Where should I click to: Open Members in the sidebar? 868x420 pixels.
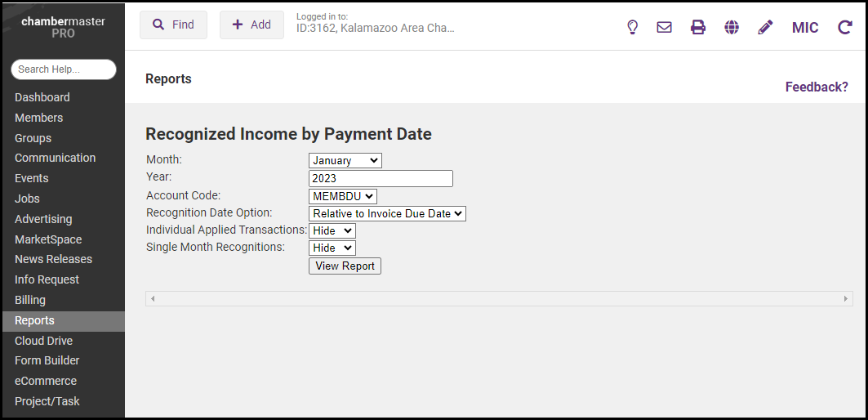click(38, 118)
